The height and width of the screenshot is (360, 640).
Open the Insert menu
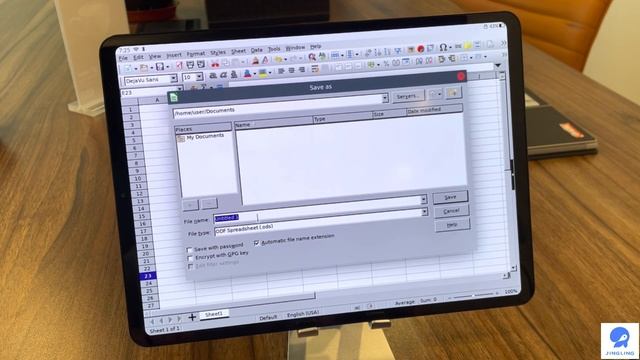click(x=174, y=55)
